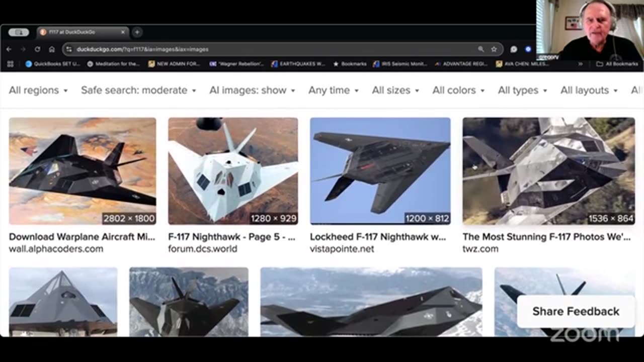
Task: Open the NEW ADMIN FOR... bookmark
Action: 175,64
